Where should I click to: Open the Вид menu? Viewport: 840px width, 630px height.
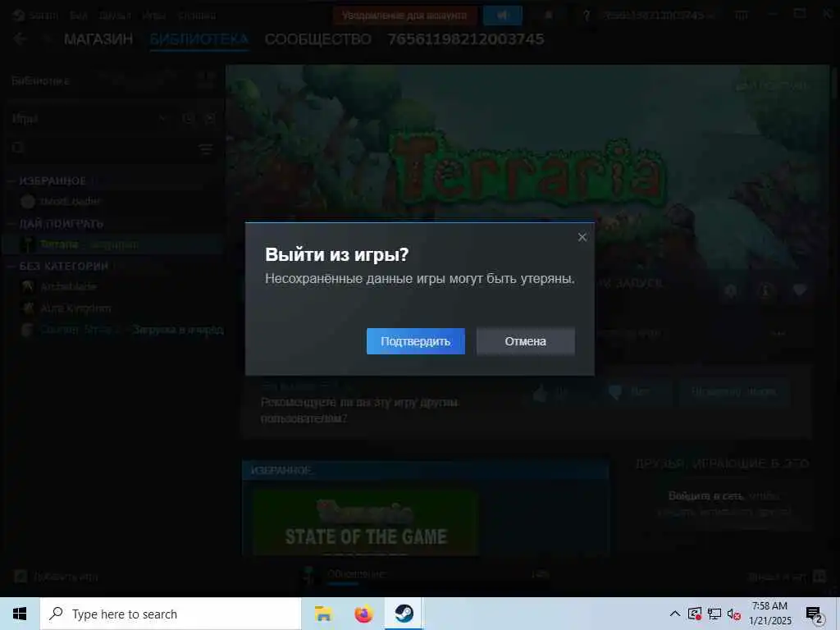click(79, 16)
